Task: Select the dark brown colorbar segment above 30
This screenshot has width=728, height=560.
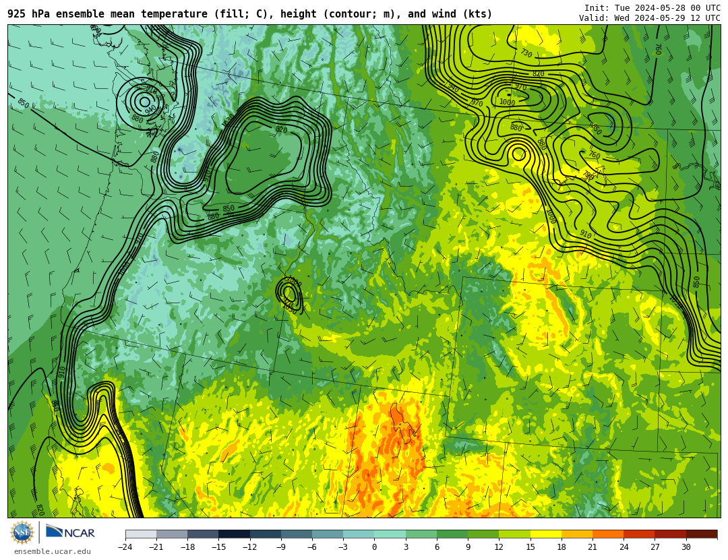Action: click(x=702, y=534)
